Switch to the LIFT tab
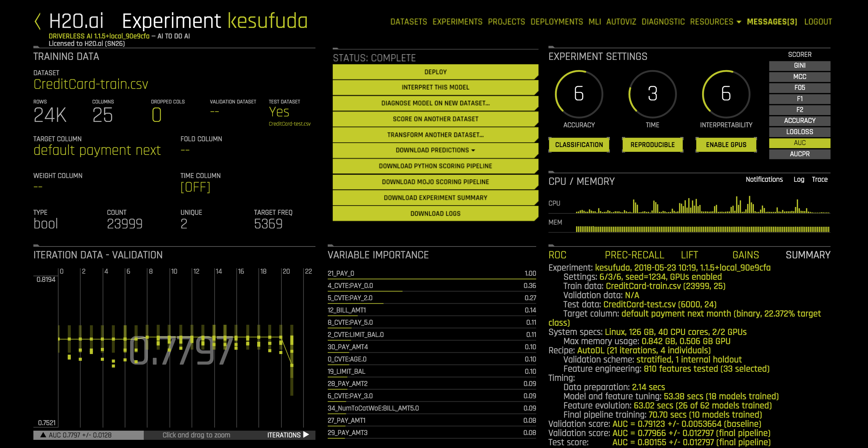This screenshot has width=868, height=448. (x=689, y=255)
